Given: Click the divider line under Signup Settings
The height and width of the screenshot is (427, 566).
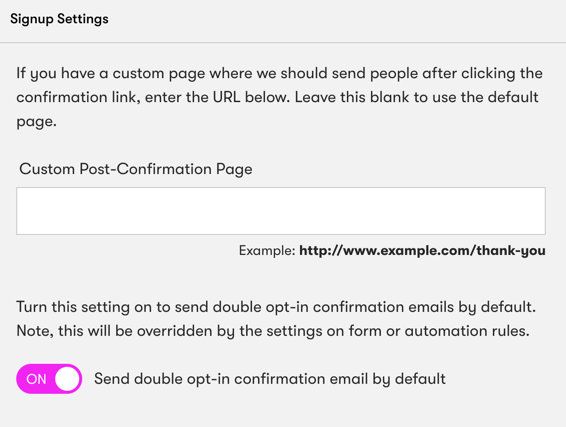Looking at the screenshot, I should tap(283, 43).
